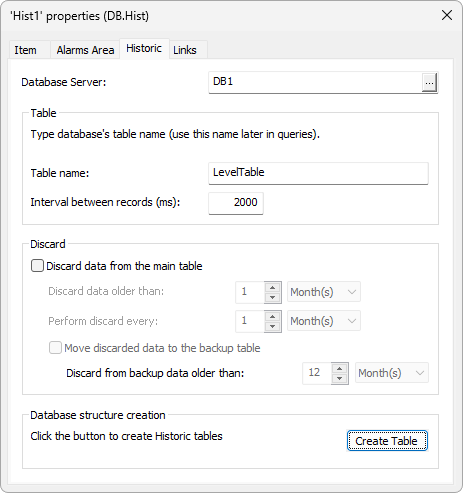Click the 'Type database's table name' instruction text
This screenshot has height=493, width=463.
pyautogui.click(x=175, y=134)
